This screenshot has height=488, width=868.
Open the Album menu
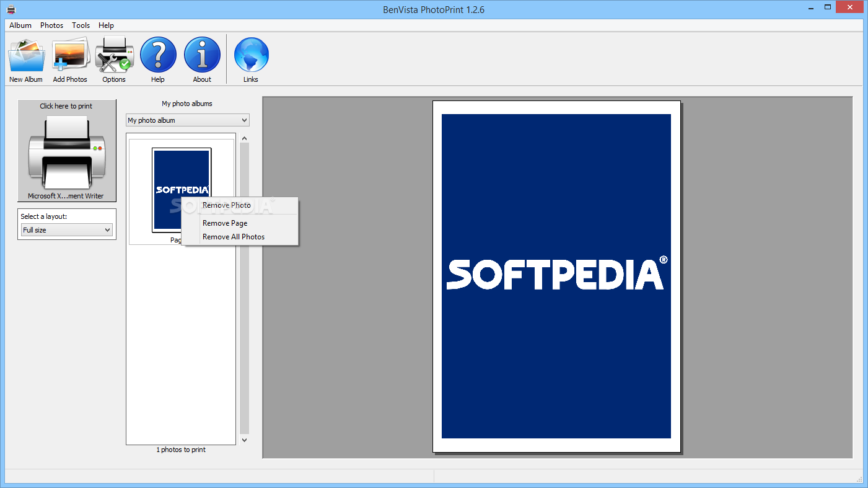pyautogui.click(x=20, y=25)
